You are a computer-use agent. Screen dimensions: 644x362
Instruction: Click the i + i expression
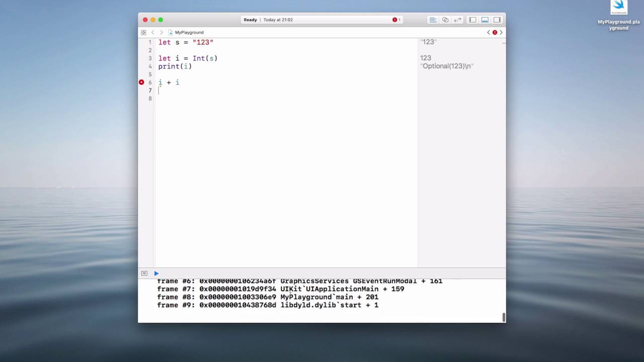point(169,82)
